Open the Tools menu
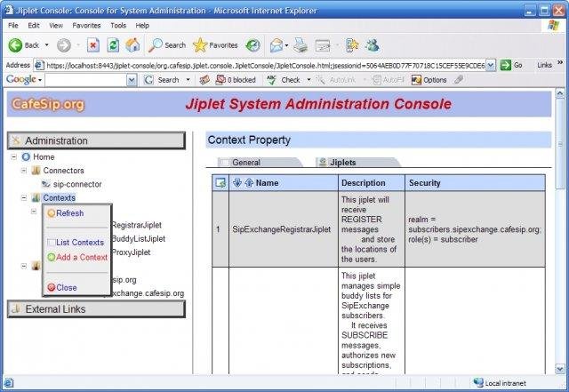Screen dimensions: 569x392 [118, 26]
